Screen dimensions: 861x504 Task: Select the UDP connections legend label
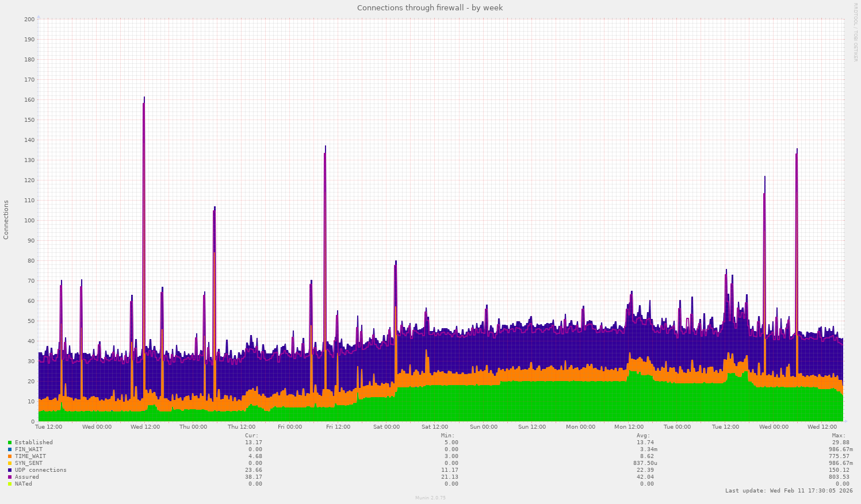[40, 470]
